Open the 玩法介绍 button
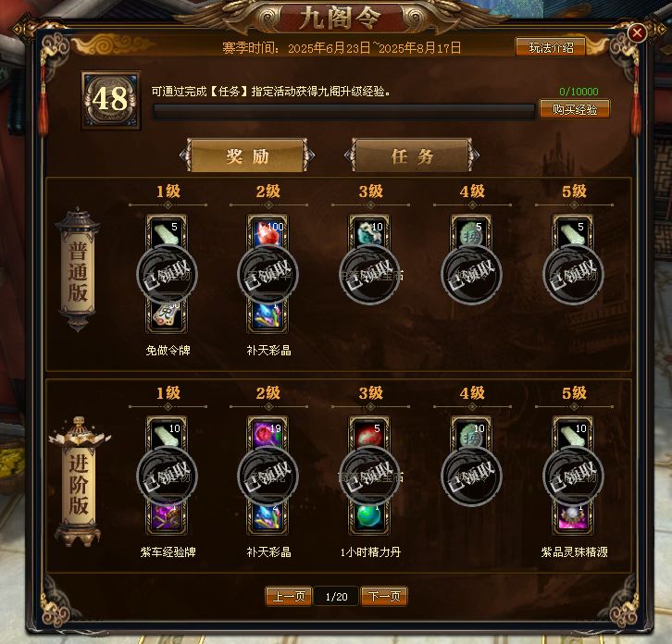The image size is (672, 644). pyautogui.click(x=551, y=47)
